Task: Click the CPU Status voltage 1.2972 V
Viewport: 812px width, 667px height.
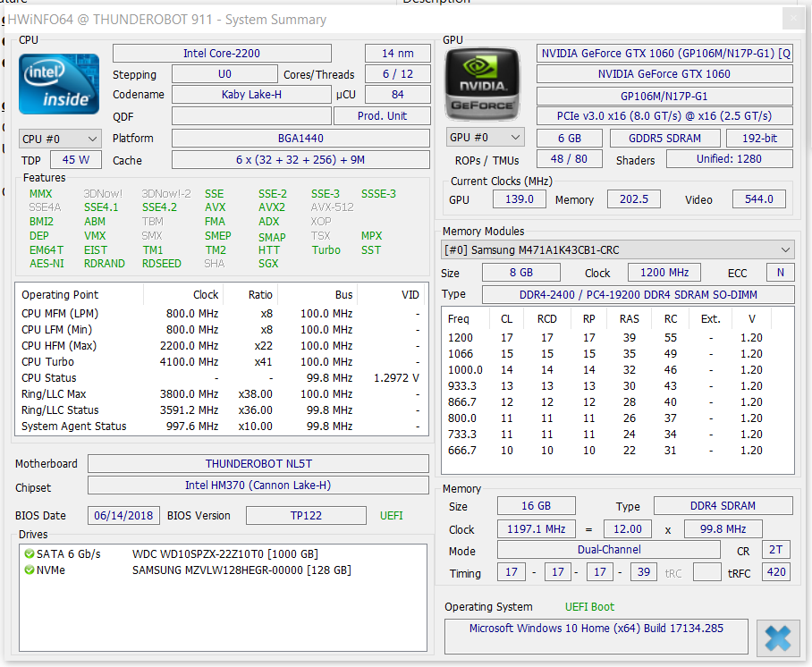Action: [x=396, y=378]
